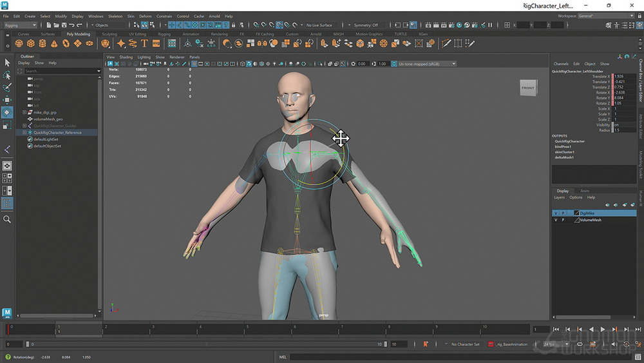Viewport: 644px width, 363px height.
Task: Activate the Move tool in the toolbox
Action: point(7,100)
